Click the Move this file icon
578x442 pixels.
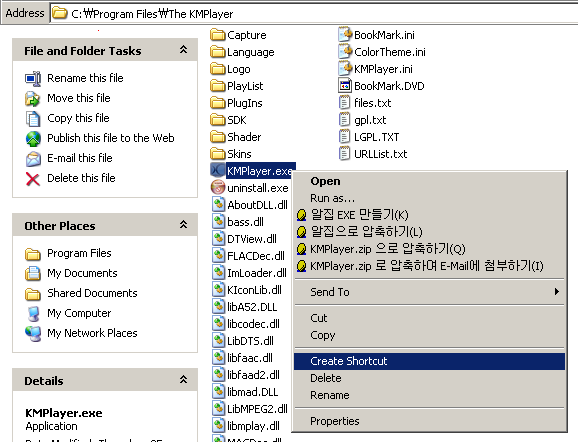click(x=33, y=98)
